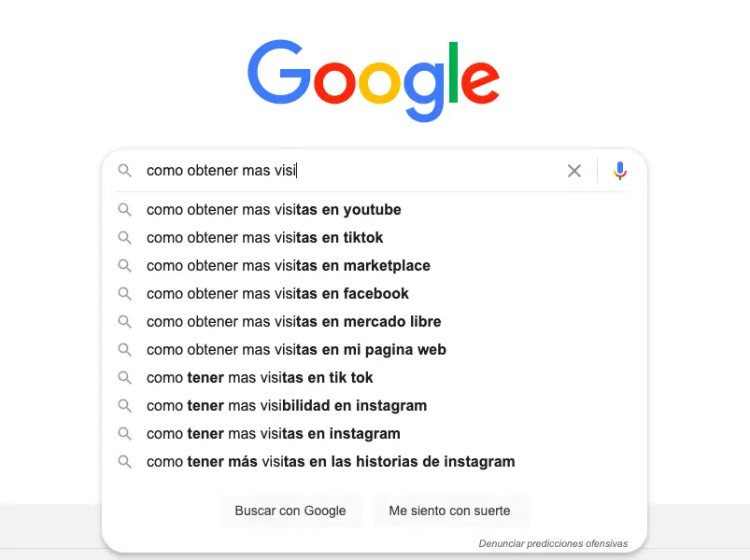This screenshot has width=750, height=560.
Task: Select suggestion "visitas en las historias de instagram"
Action: pos(331,462)
